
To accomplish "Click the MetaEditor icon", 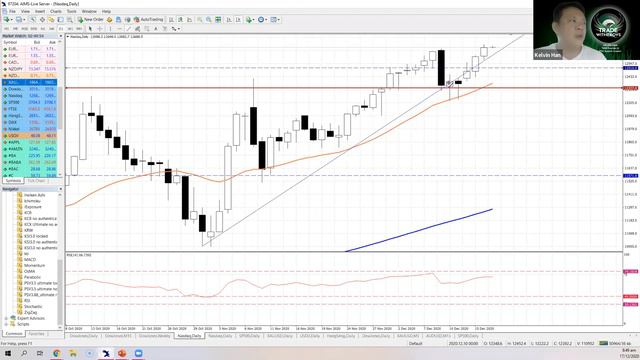I will click(109, 20).
